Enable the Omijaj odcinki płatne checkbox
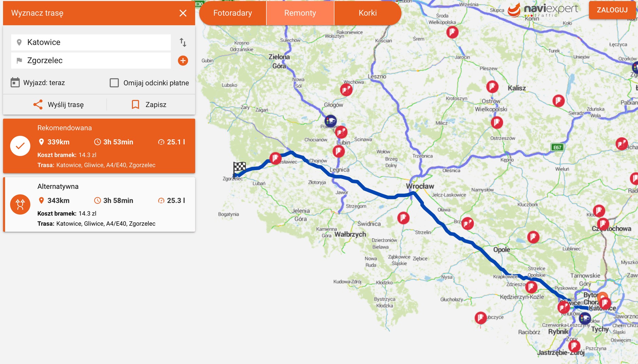This screenshot has height=364, width=638. click(x=114, y=82)
